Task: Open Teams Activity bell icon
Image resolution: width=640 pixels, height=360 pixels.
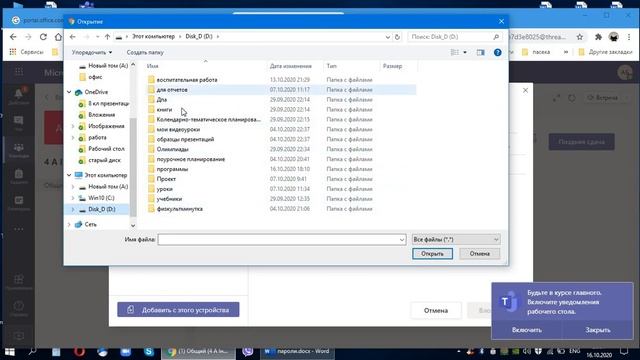Action: (x=19, y=96)
